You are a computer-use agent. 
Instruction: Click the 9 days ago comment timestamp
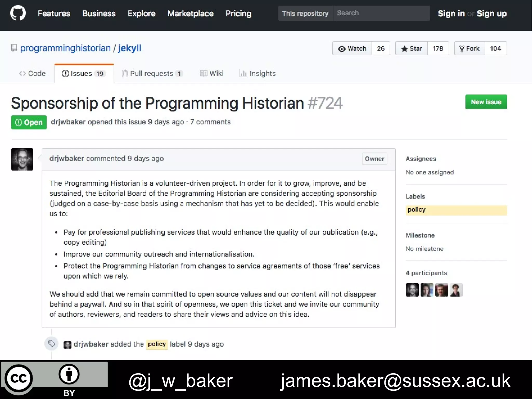(x=145, y=159)
